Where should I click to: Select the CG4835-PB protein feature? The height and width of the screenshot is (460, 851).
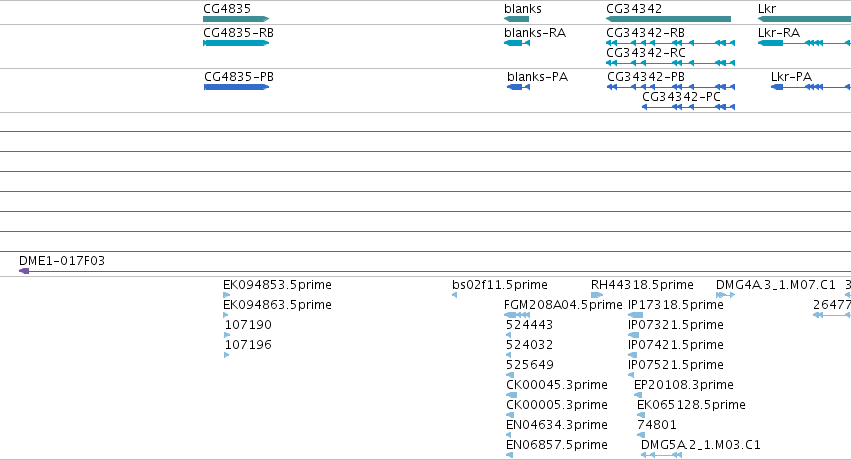237,87
